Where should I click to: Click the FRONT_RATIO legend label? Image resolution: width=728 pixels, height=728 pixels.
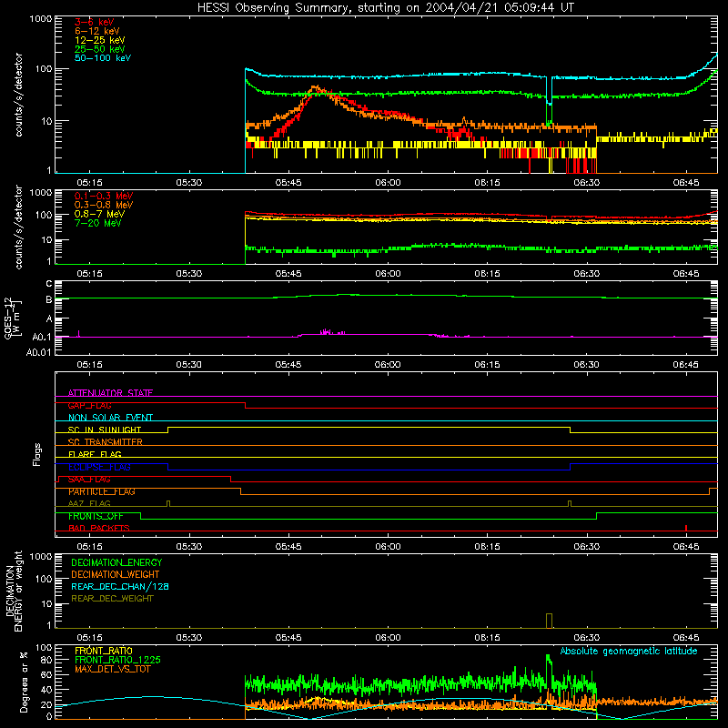(x=104, y=651)
